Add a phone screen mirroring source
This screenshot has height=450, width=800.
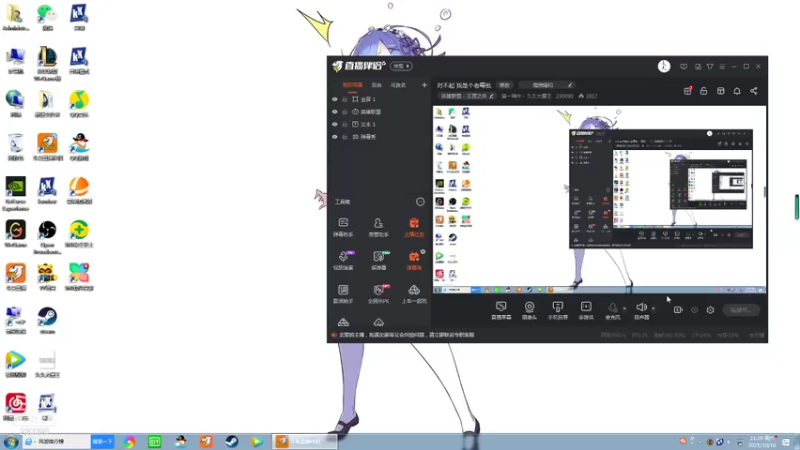[558, 310]
